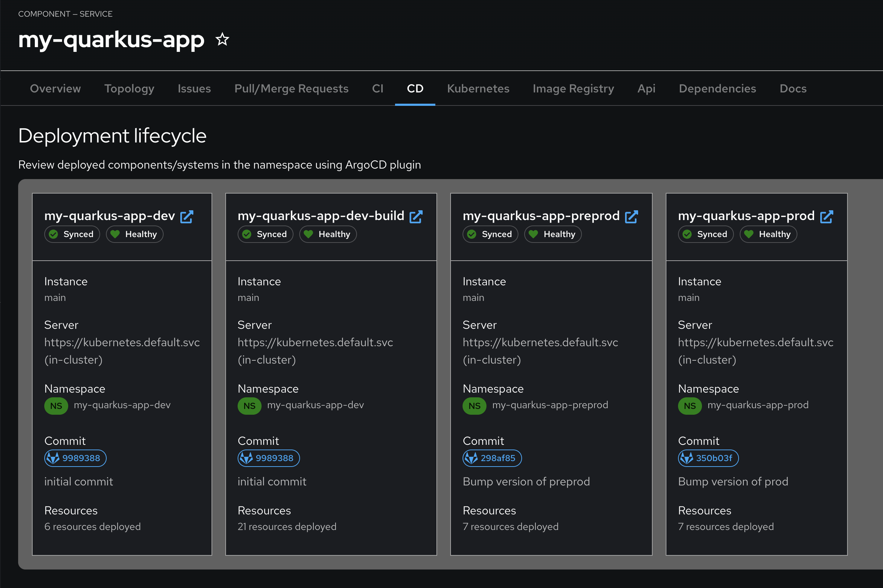This screenshot has height=588, width=883.
Task: Open the Image Registry tab
Action: tap(574, 88)
